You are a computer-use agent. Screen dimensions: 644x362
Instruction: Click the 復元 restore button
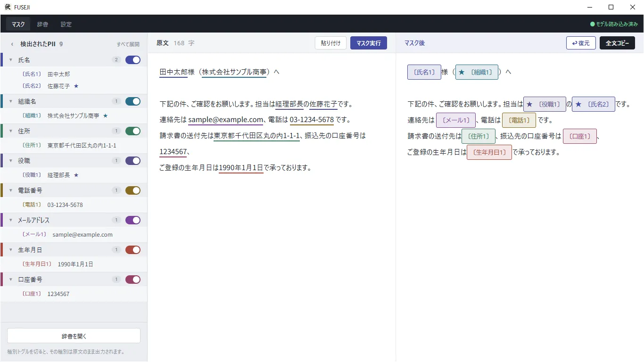(x=581, y=43)
